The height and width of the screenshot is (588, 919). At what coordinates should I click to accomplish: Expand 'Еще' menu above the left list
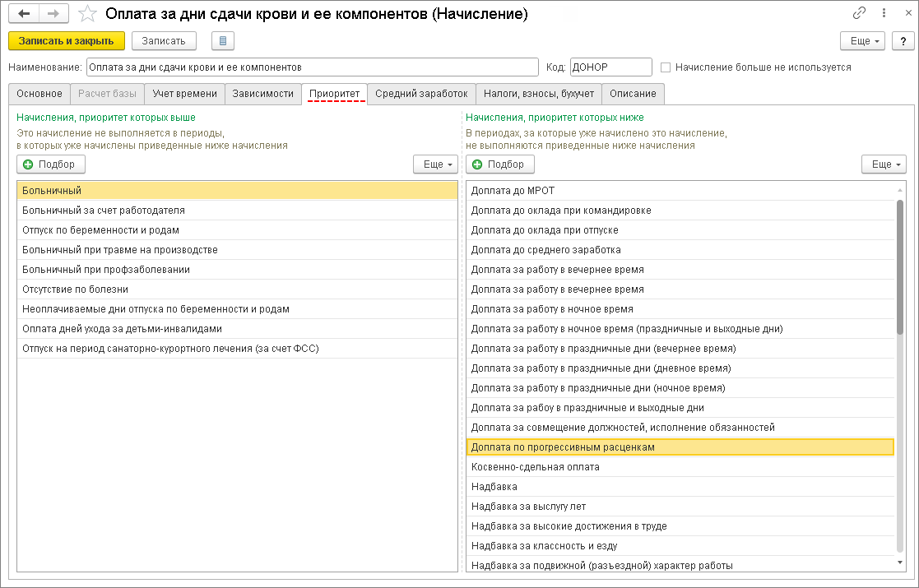pos(435,164)
